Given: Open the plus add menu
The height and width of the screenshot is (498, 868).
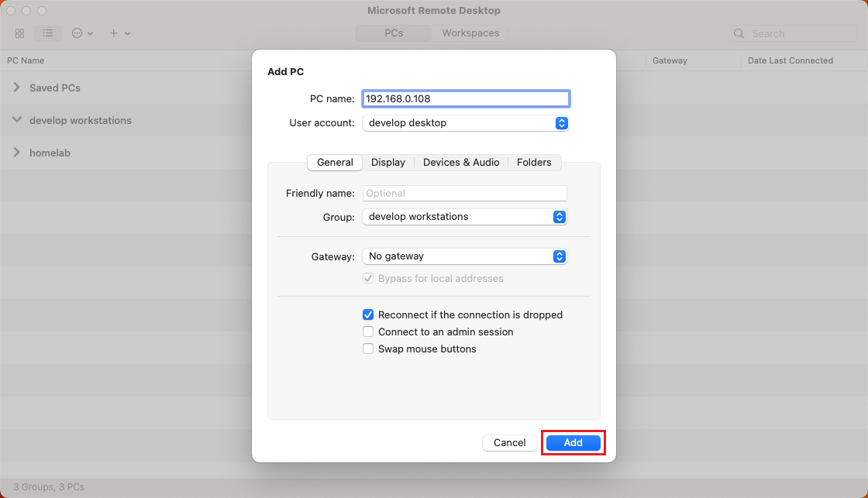Looking at the screenshot, I should pos(119,33).
